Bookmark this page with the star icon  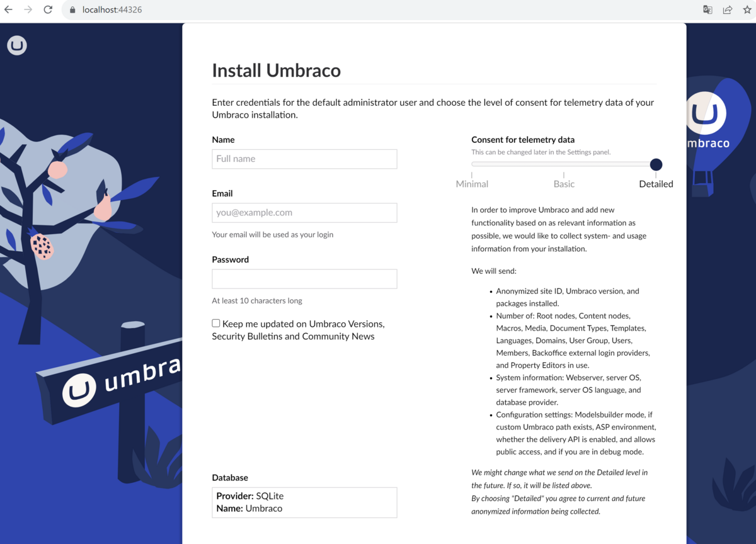(x=747, y=9)
